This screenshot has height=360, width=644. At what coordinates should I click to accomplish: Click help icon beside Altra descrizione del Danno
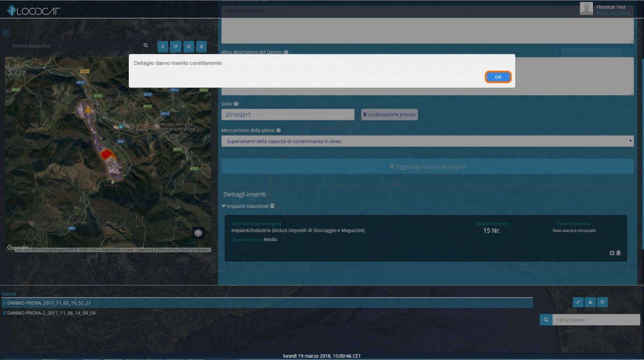click(x=286, y=52)
